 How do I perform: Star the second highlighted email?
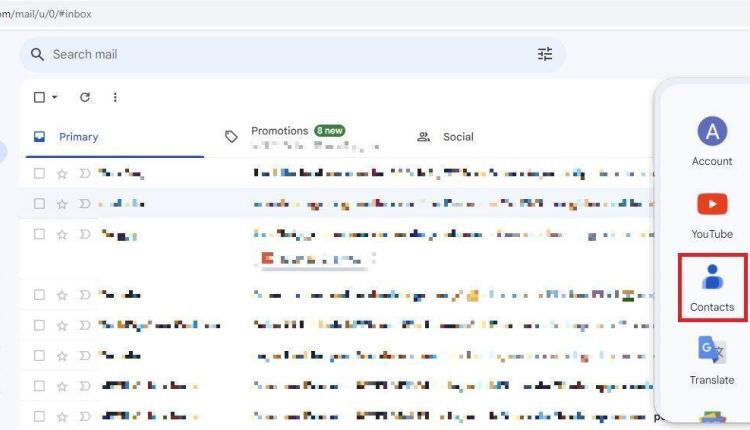(62, 204)
